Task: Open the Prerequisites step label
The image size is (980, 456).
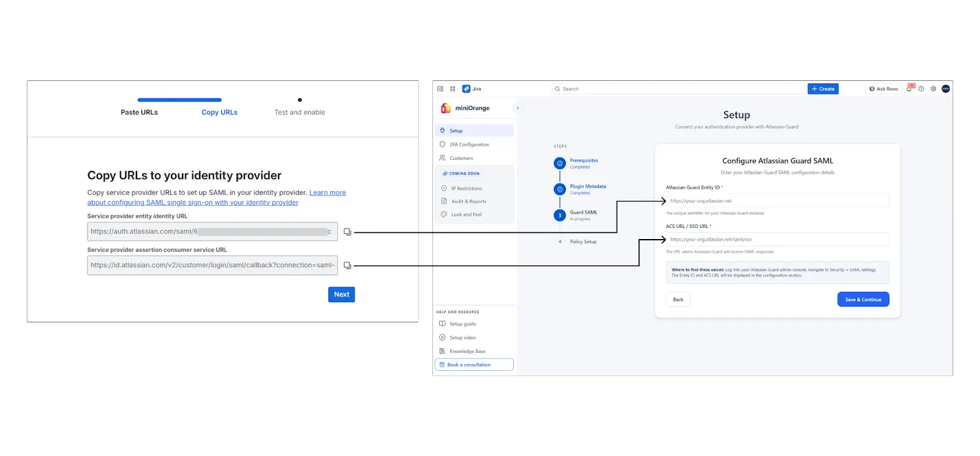Action: [x=584, y=161]
